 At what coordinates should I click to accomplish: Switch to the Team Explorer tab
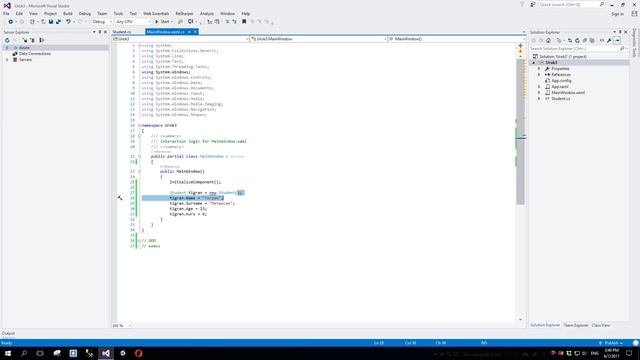click(x=576, y=325)
